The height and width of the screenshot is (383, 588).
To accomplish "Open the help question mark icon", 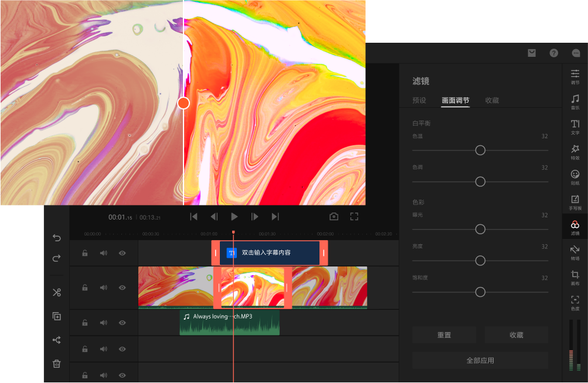I will (553, 53).
